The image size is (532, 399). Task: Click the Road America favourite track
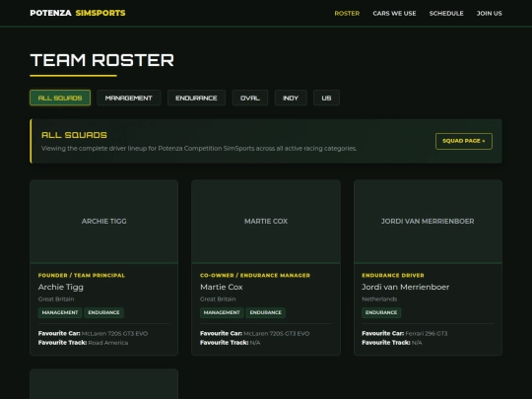point(108,343)
